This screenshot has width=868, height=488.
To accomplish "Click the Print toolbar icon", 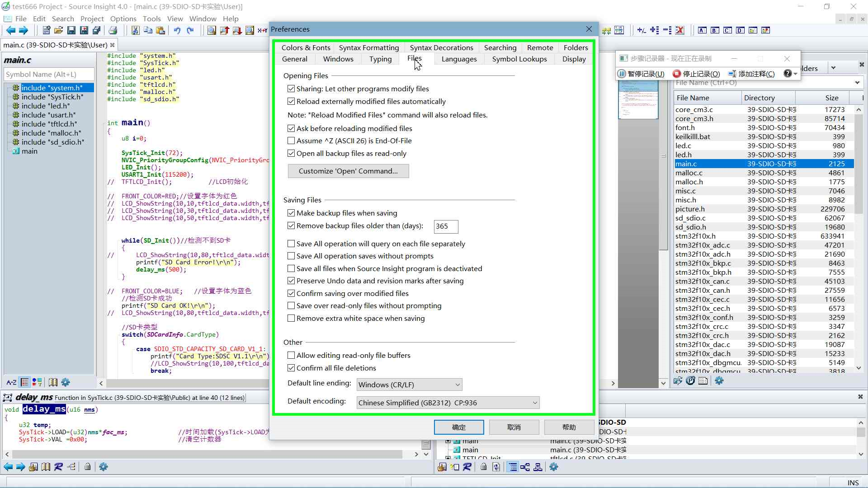I will tap(113, 30).
